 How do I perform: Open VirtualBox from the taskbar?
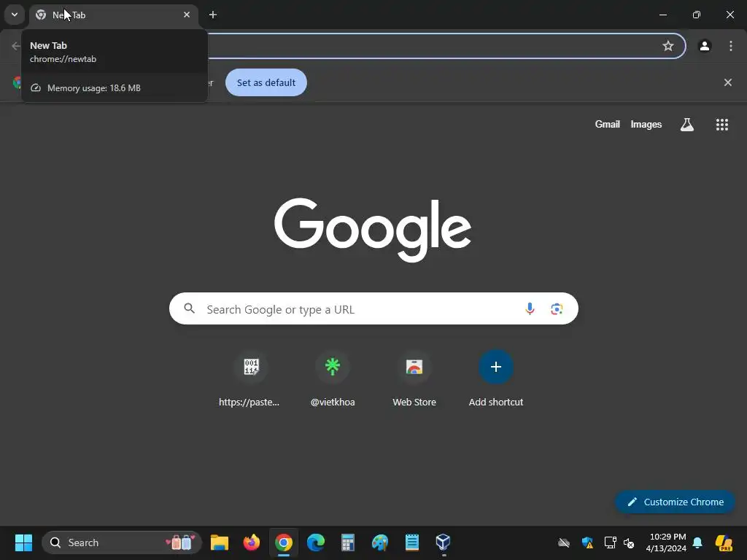click(443, 542)
